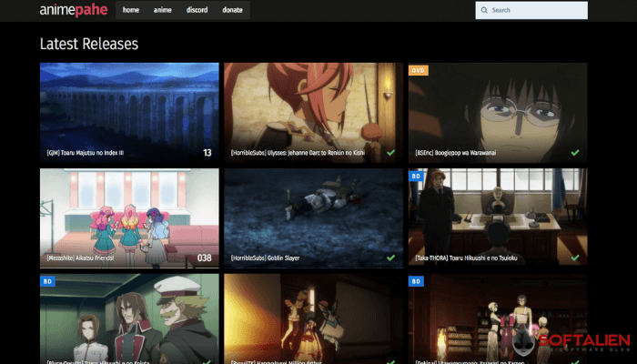Click the Search input field

tap(531, 10)
